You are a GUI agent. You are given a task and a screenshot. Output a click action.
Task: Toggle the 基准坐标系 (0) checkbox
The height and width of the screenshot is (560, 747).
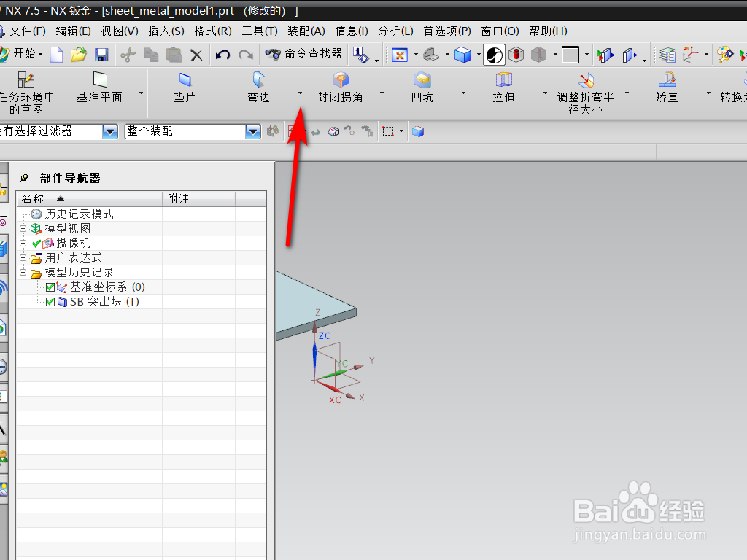pyautogui.click(x=50, y=287)
